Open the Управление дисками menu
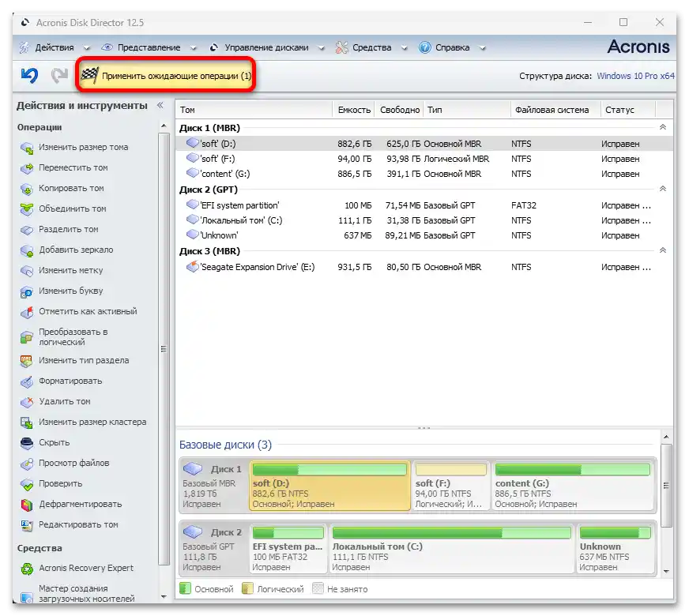The width and height of the screenshot is (689, 616). click(266, 47)
